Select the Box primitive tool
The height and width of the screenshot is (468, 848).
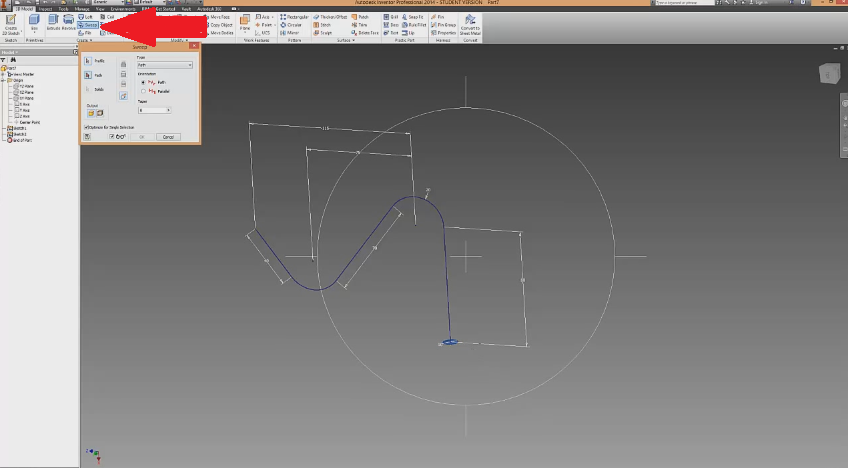coord(34,24)
